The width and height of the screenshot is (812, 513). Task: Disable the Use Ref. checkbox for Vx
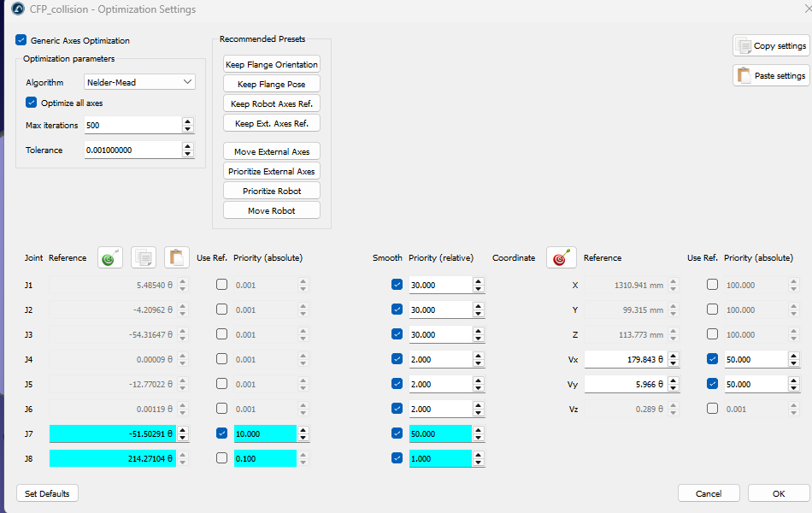point(713,358)
